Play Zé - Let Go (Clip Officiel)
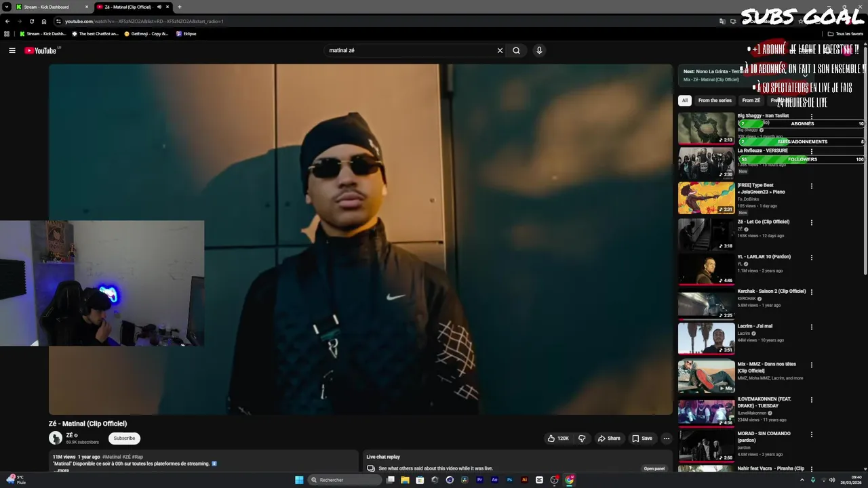Viewport: 868px width, 488px height. coord(706,234)
